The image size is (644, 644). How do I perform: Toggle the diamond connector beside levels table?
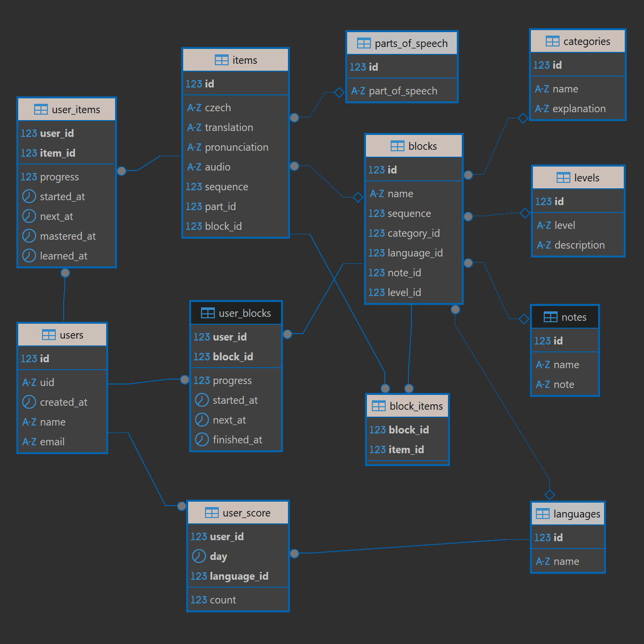[524, 214]
